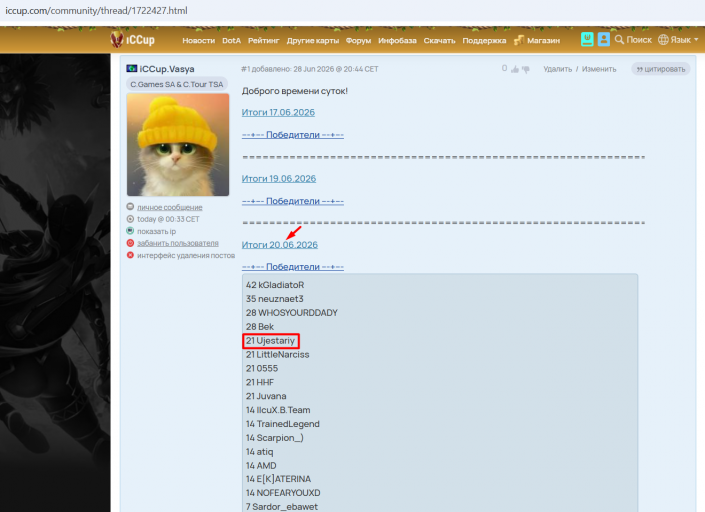Viewport: 705px width, 512px height.
Task: Click the thumbs-up icon on the post
Action: coord(515,69)
